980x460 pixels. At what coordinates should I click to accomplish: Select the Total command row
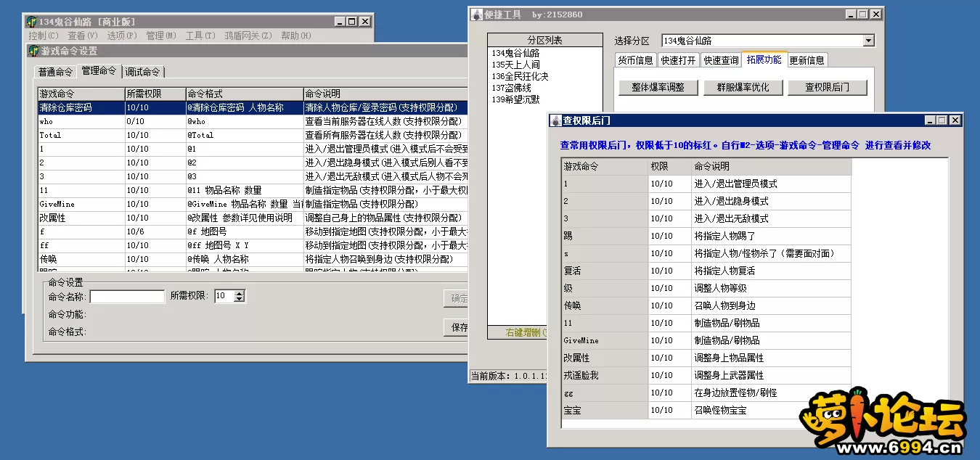(253, 135)
